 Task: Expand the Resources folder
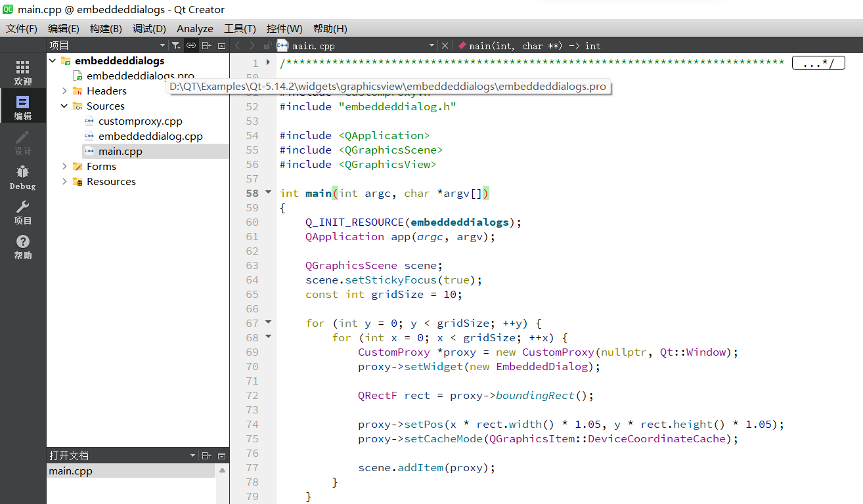pyautogui.click(x=64, y=181)
